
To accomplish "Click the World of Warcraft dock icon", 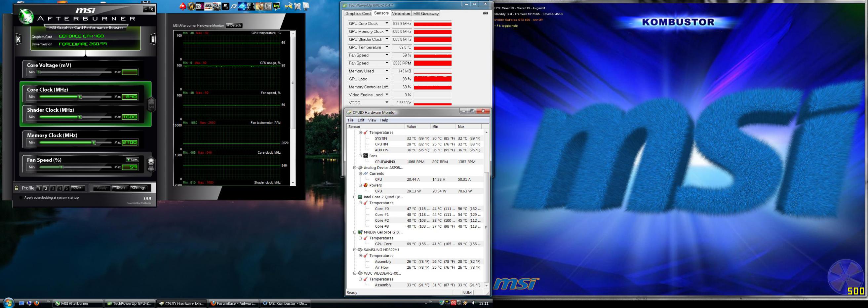I will pyautogui.click(x=191, y=6).
